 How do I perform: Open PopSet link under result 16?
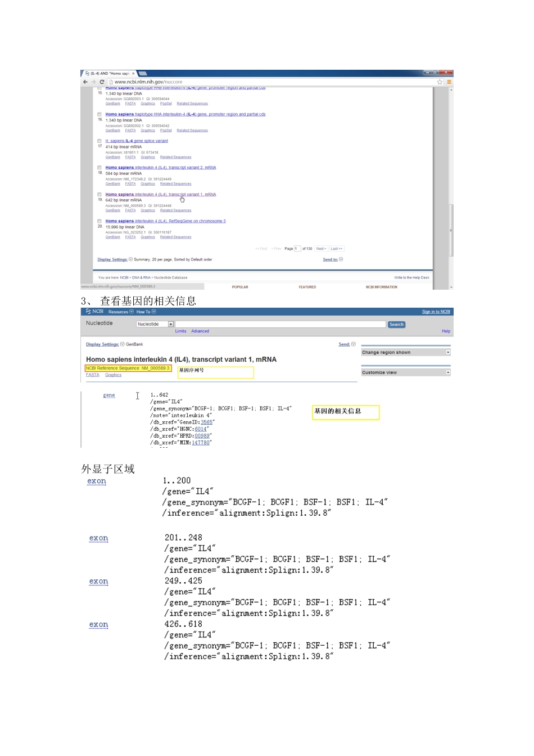pyautogui.click(x=166, y=130)
